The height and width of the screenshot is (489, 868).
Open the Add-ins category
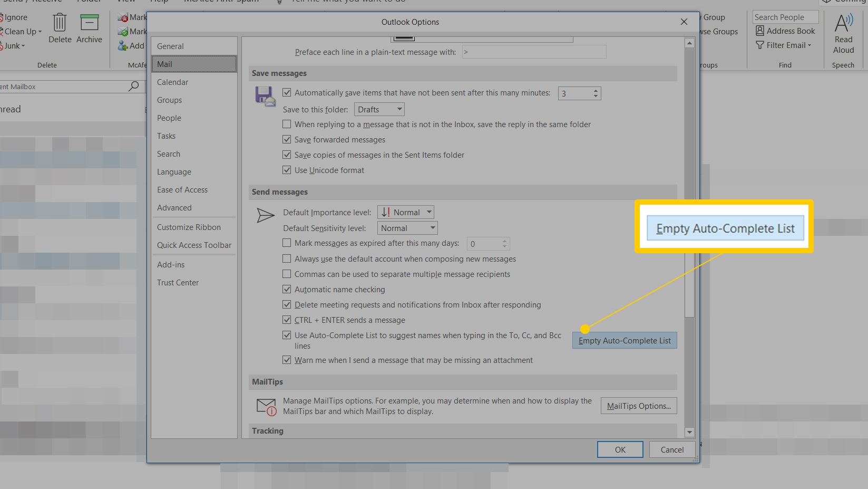(194, 265)
